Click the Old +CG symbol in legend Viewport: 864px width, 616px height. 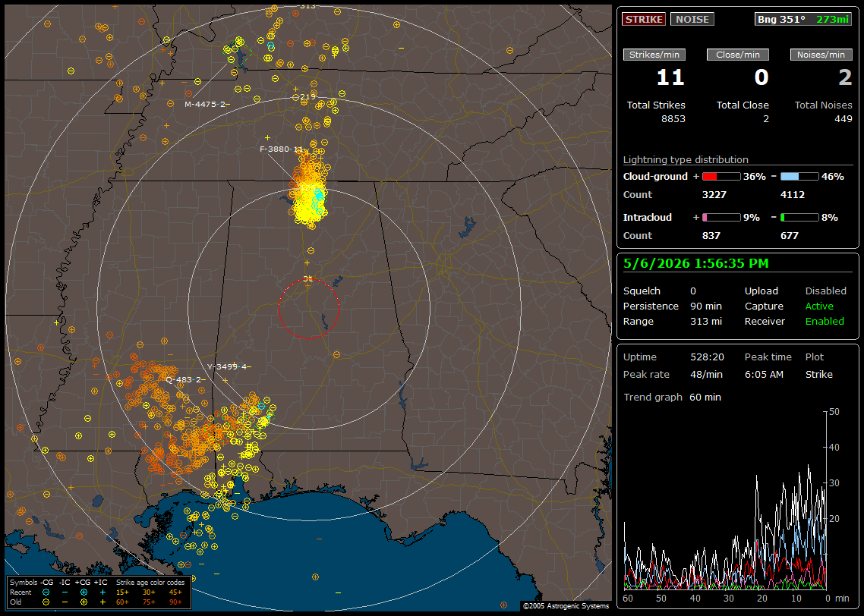pos(84,602)
